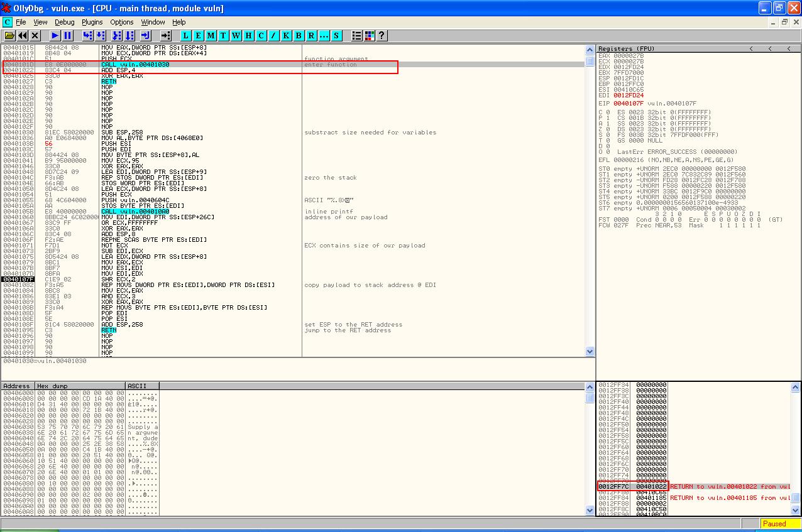Open Executable modules 'E' window
This screenshot has width=802, height=532.
pos(199,36)
